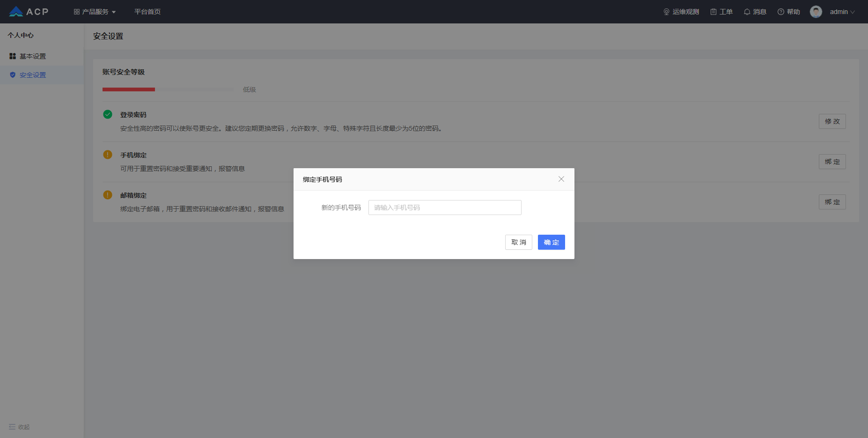Click the 基本设置 grid icon
The image size is (868, 438).
coord(13,56)
